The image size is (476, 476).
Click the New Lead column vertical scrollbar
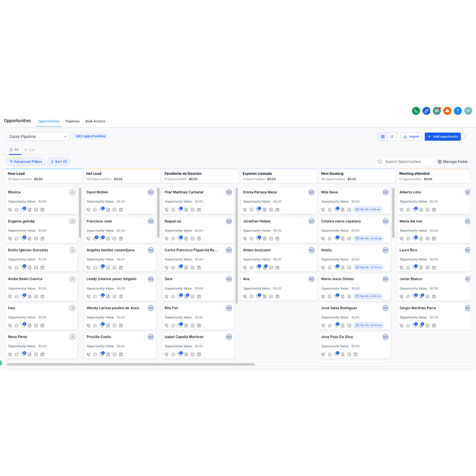pyautogui.click(x=80, y=212)
